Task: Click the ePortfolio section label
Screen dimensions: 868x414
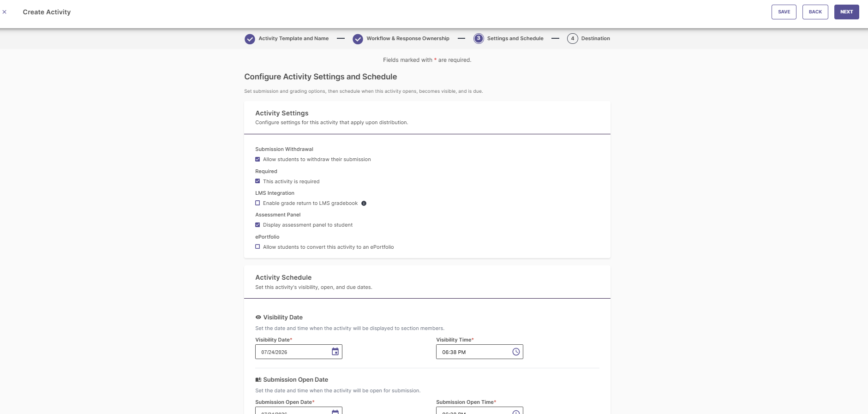Action: point(267,237)
